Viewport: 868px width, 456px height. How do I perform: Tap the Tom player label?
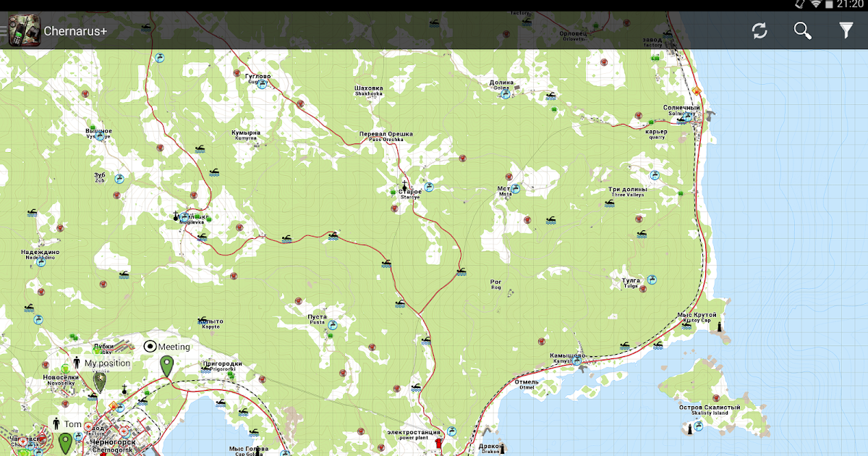click(73, 424)
